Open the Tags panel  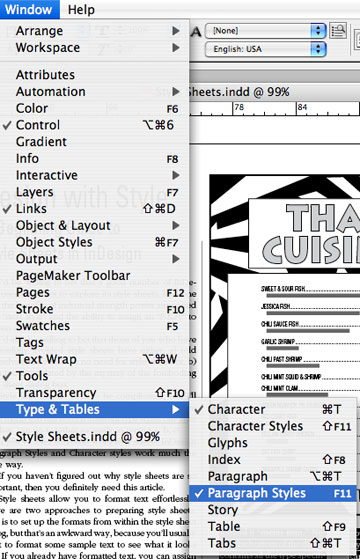click(x=94, y=343)
